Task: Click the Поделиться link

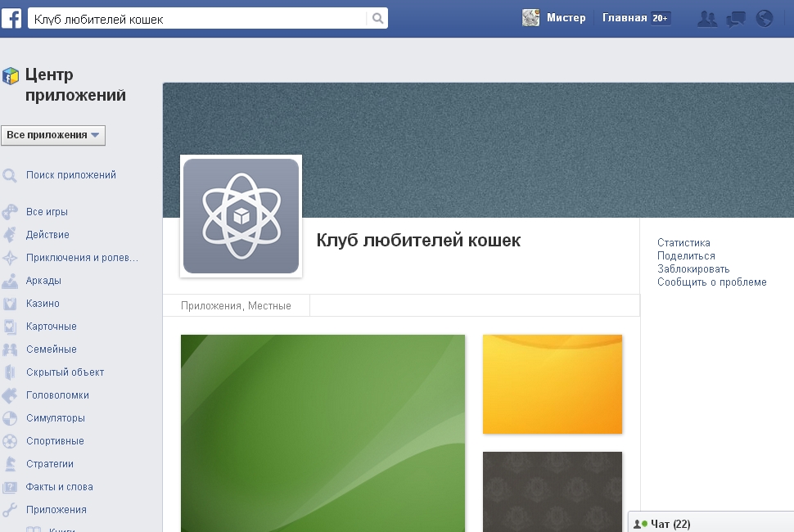Action: [x=686, y=255]
